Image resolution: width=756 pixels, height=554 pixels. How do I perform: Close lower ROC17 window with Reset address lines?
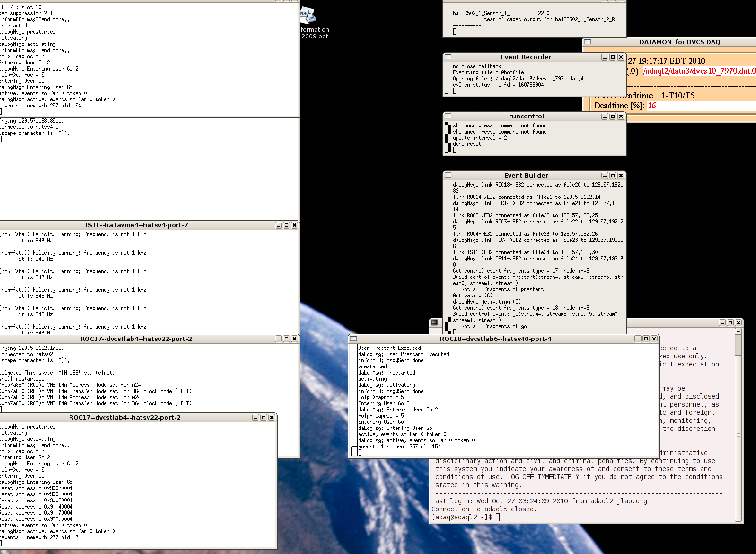(272, 418)
